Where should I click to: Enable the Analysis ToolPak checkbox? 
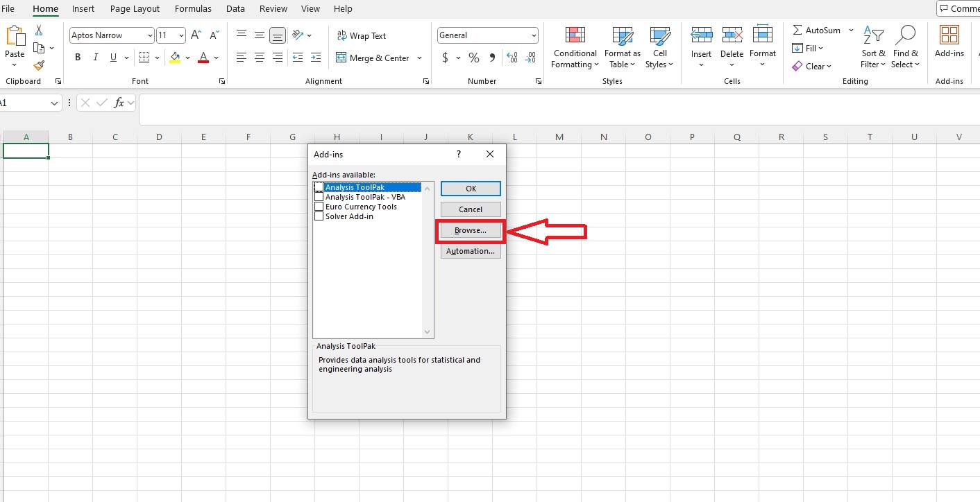point(319,187)
